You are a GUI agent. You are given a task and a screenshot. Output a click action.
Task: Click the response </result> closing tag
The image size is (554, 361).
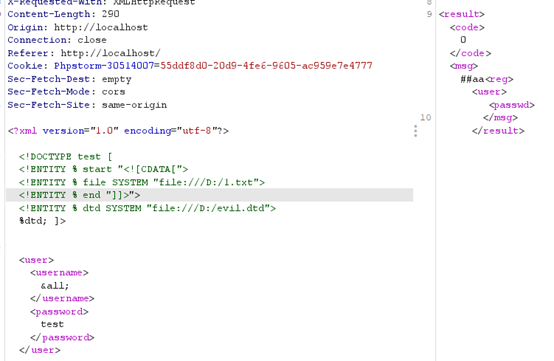click(x=498, y=131)
